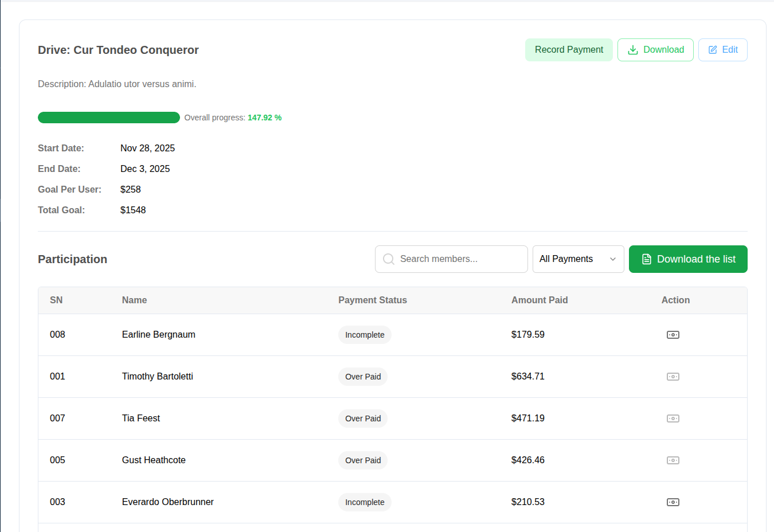Image resolution: width=774 pixels, height=532 pixels.
Task: Select the name Tia Feest
Action: tap(141, 418)
